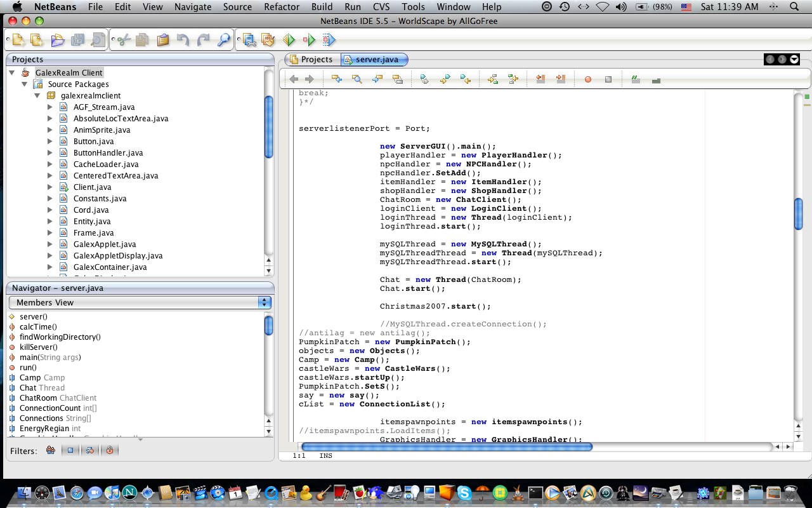812x508 pixels.
Task: Click the editor horizontal scrollbar thumb
Action: pyautogui.click(x=446, y=447)
